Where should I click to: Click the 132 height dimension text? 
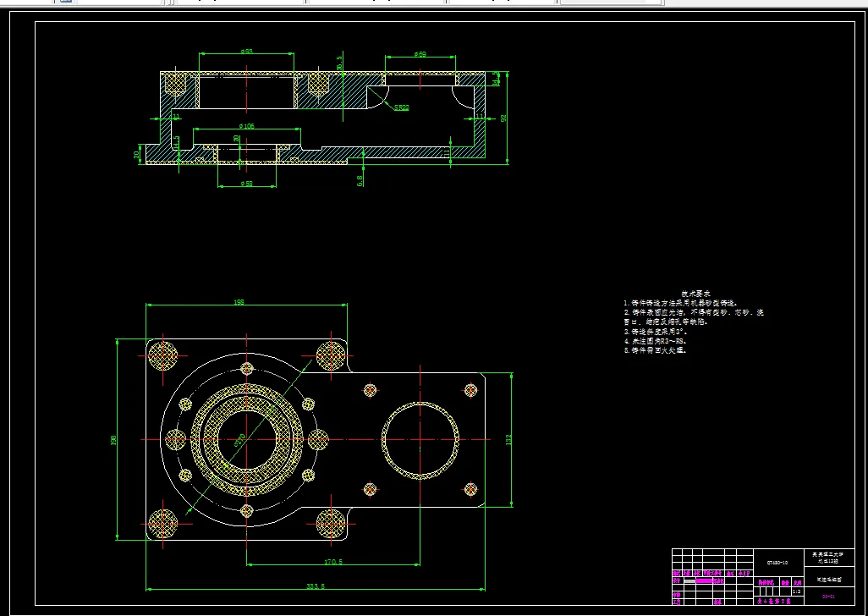point(508,439)
